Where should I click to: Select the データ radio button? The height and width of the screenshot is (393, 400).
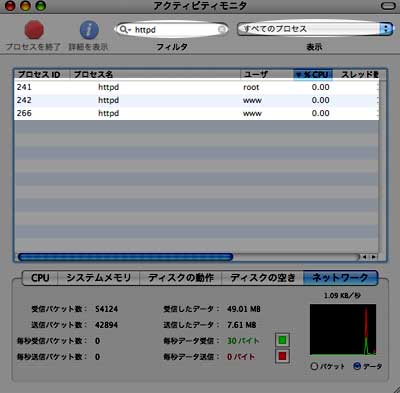357,366
